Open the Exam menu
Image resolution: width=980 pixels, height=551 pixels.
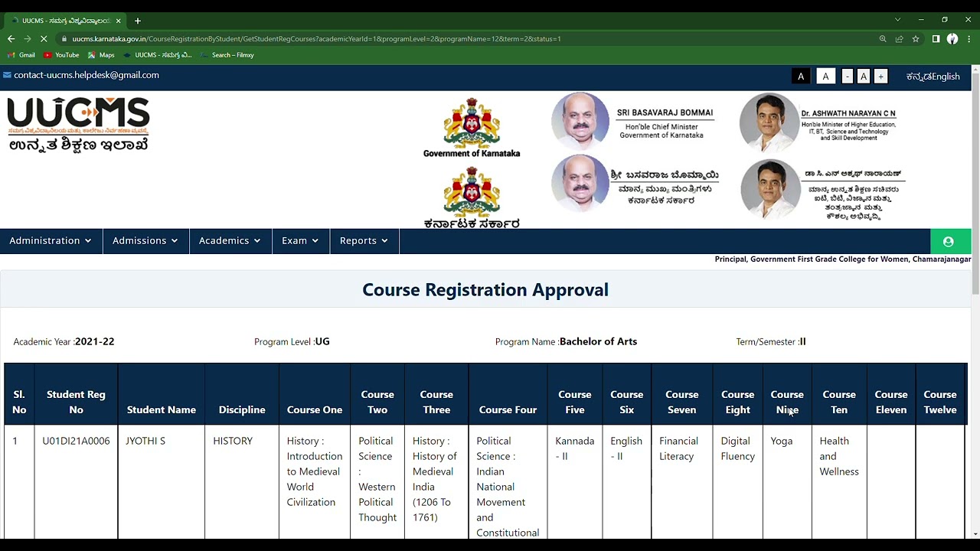pyautogui.click(x=300, y=240)
